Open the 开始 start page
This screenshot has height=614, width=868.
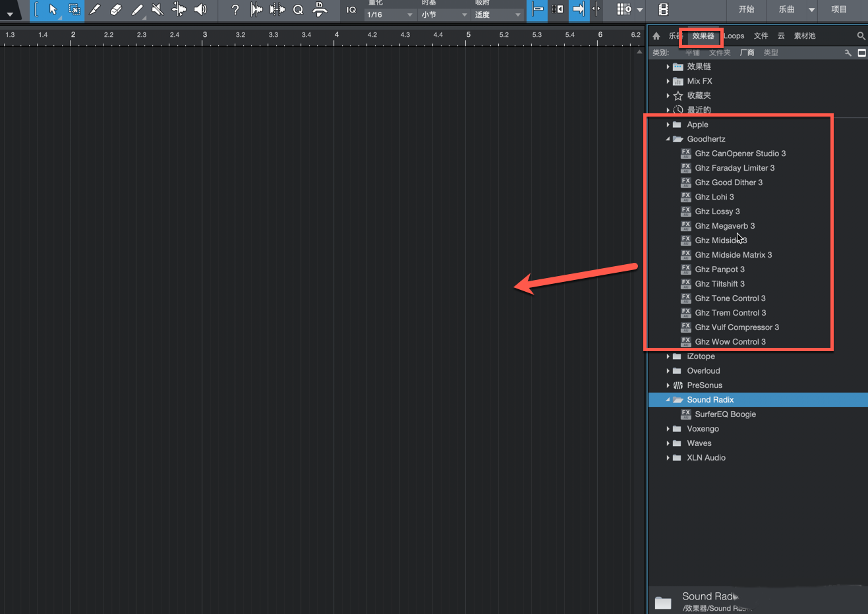point(747,10)
